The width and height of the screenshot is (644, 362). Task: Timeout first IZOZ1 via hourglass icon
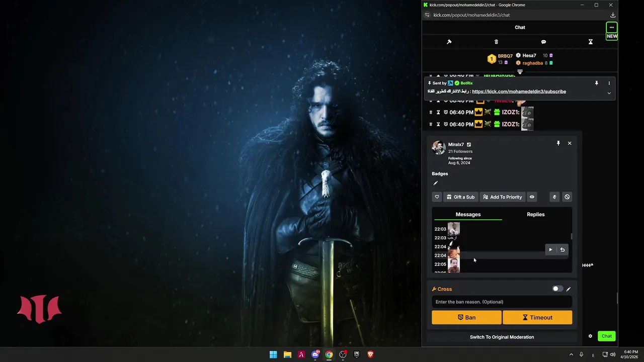pyautogui.click(x=438, y=112)
